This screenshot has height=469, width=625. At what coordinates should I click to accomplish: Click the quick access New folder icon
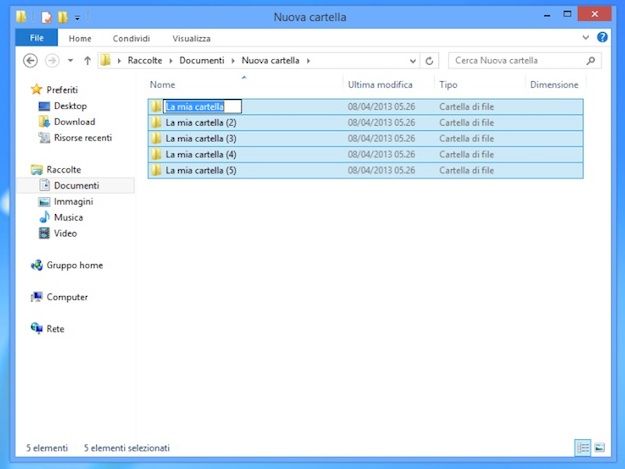click(63, 17)
